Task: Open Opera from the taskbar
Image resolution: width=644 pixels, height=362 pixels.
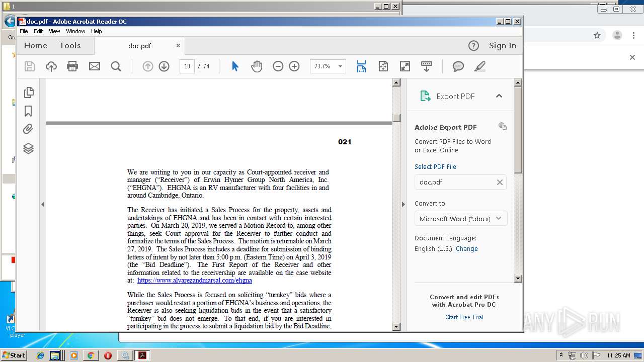Action: (x=108, y=355)
